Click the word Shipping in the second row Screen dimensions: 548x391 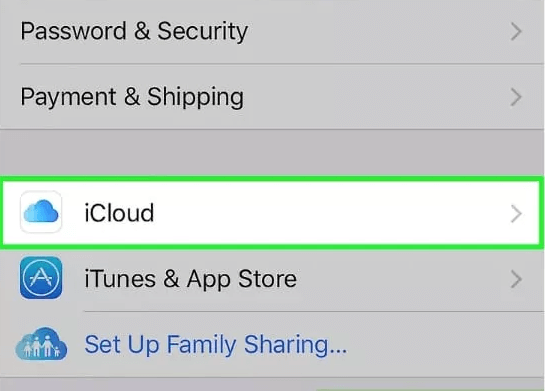[x=195, y=97]
